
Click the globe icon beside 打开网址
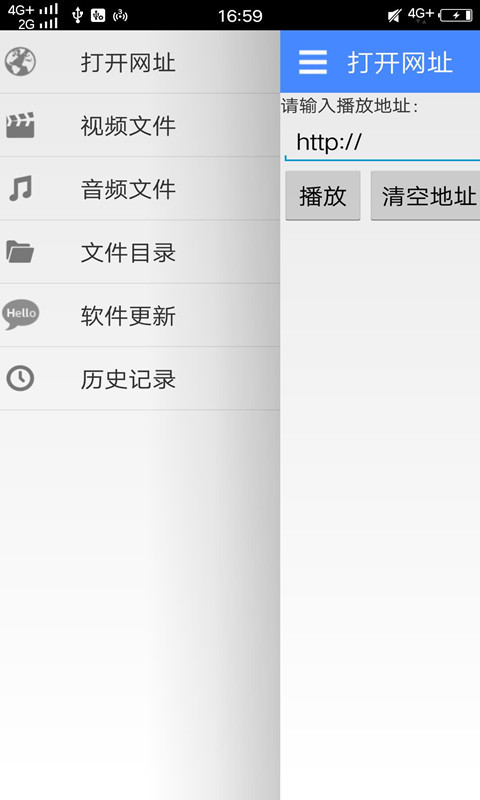[x=20, y=62]
